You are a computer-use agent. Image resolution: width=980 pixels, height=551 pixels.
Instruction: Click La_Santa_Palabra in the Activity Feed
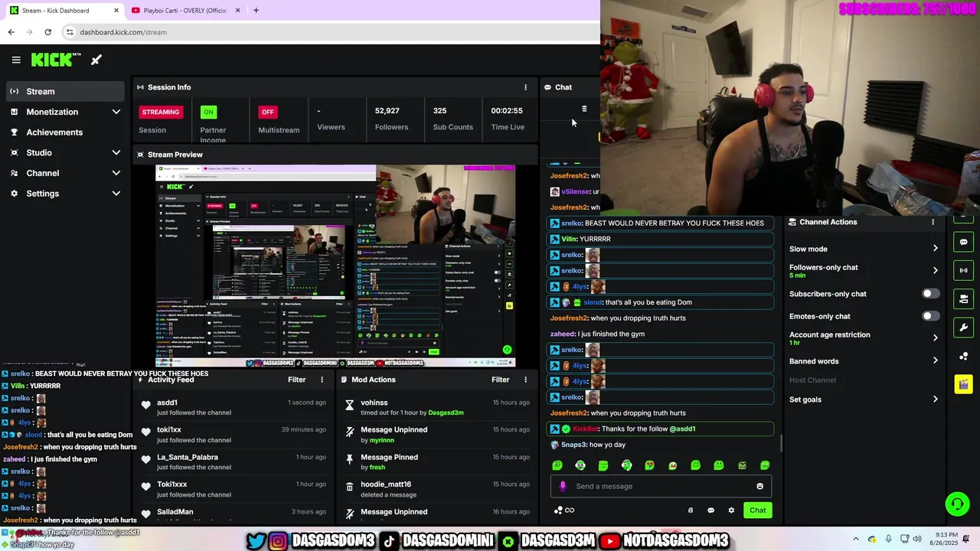pos(188,457)
